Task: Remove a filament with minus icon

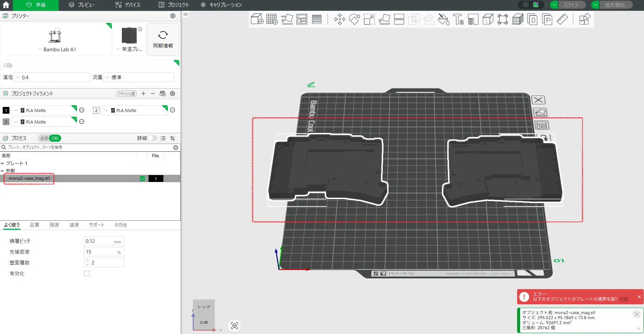Action: pyautogui.click(x=153, y=93)
